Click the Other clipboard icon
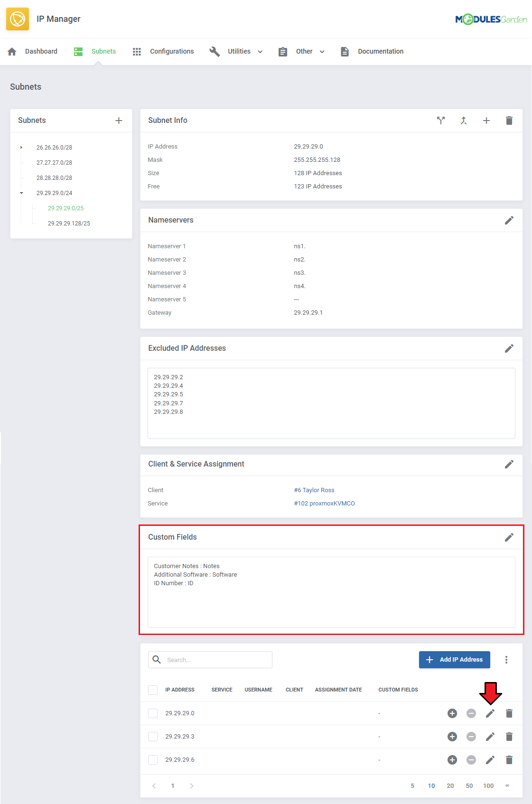This screenshot has height=804, width=532. (x=283, y=51)
